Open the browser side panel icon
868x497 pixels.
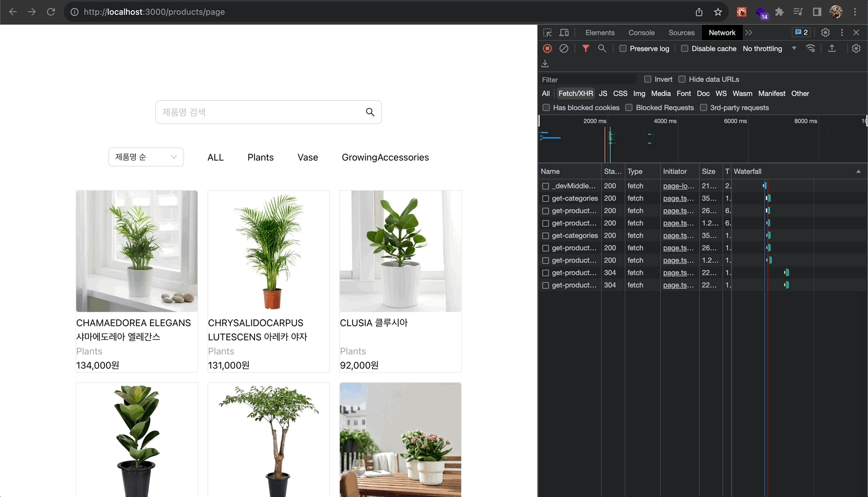coord(817,12)
